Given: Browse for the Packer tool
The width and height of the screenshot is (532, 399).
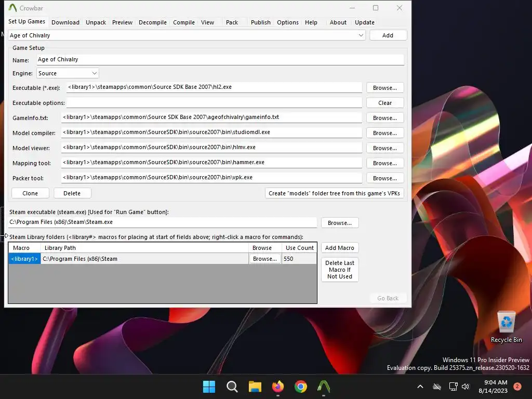Looking at the screenshot, I should [x=385, y=178].
